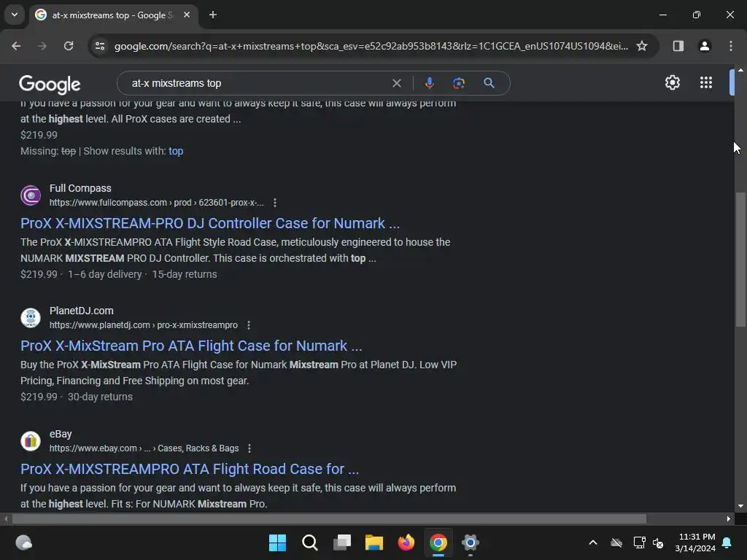Screen dimensions: 747x560
Task: Open ProX X-MIXSTREAM-PRO DJ Controller Case link
Action: point(210,223)
